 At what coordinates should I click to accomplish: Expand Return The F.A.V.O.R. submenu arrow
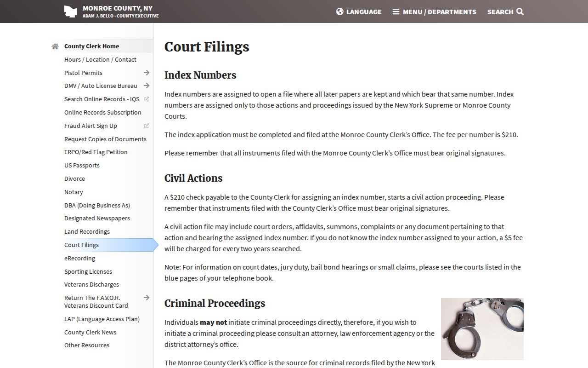(x=147, y=298)
